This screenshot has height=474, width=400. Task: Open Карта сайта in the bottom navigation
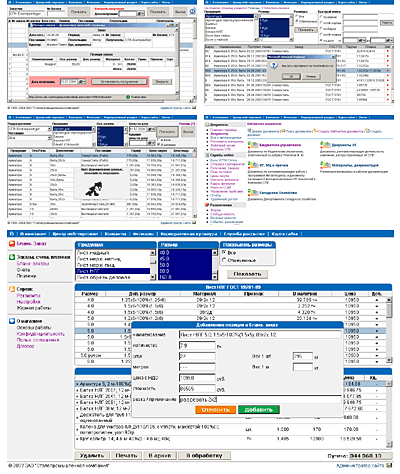(x=285, y=234)
